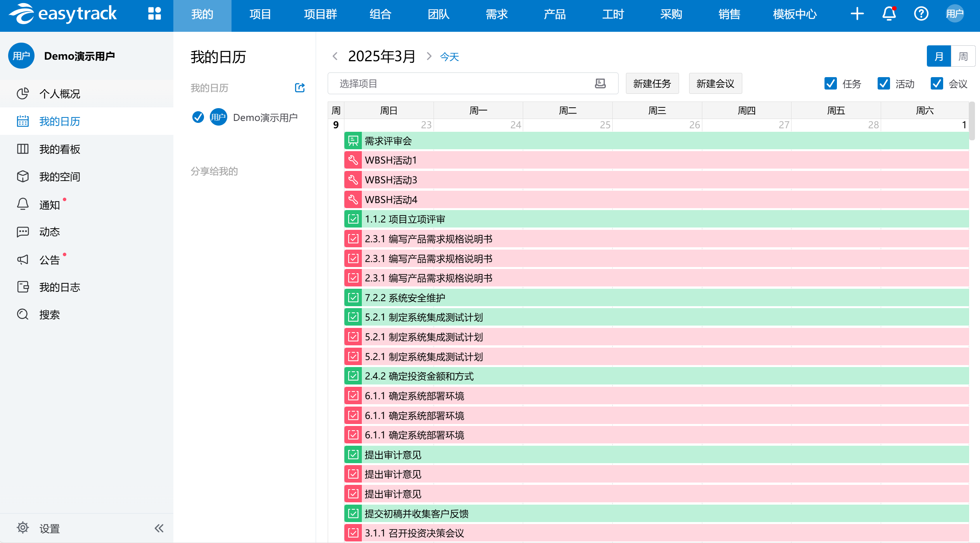Click the plus icon in header
Viewport: 980px width, 543px height.
857,14
